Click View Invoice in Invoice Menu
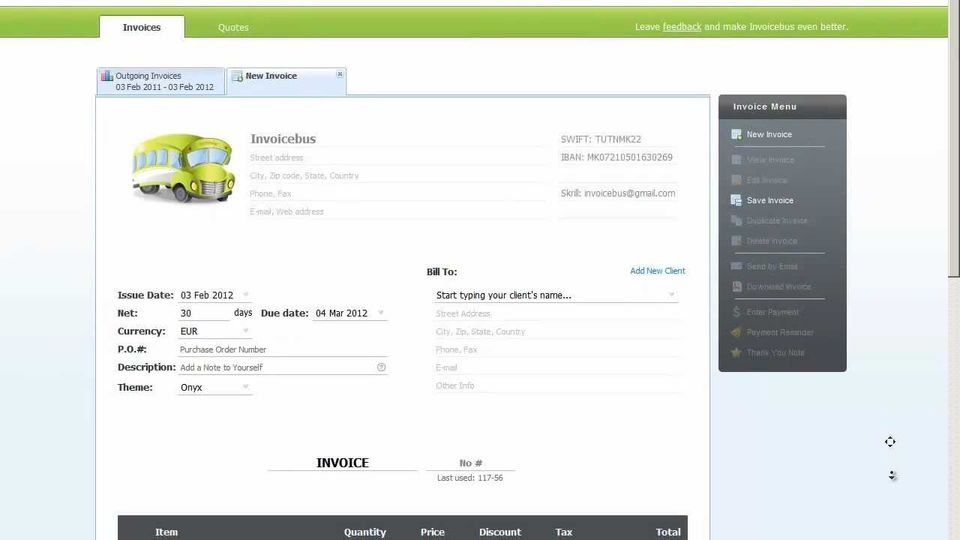Screen dimensions: 960x540 click(x=770, y=159)
